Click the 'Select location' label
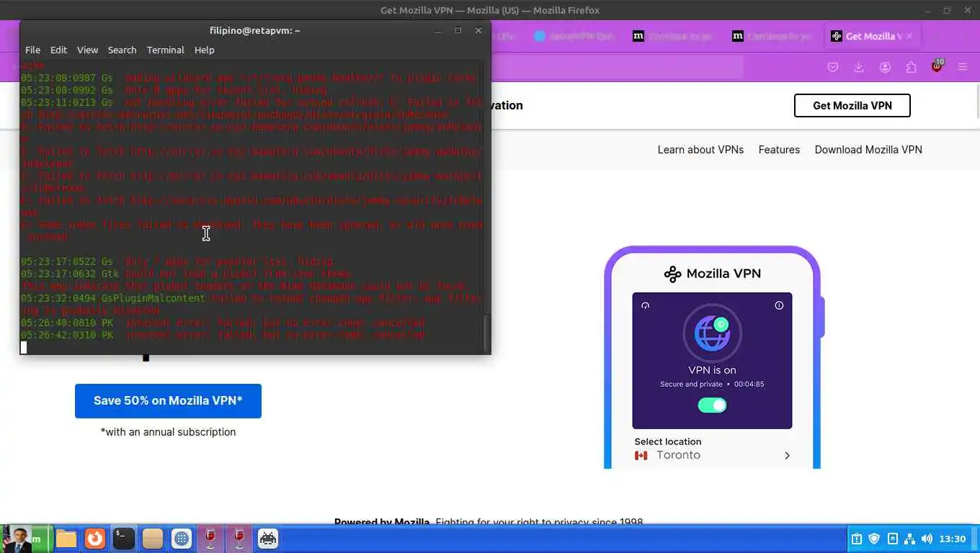The height and width of the screenshot is (553, 980). 667,442
